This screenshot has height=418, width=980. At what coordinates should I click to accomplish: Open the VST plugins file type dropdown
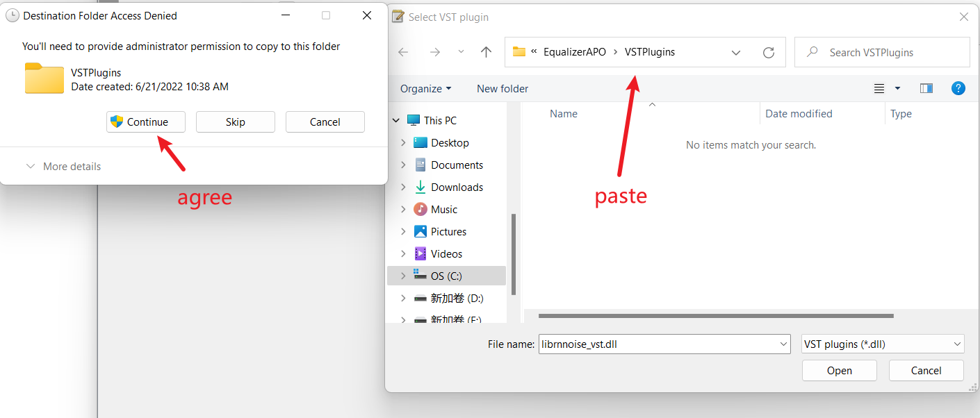coord(882,344)
